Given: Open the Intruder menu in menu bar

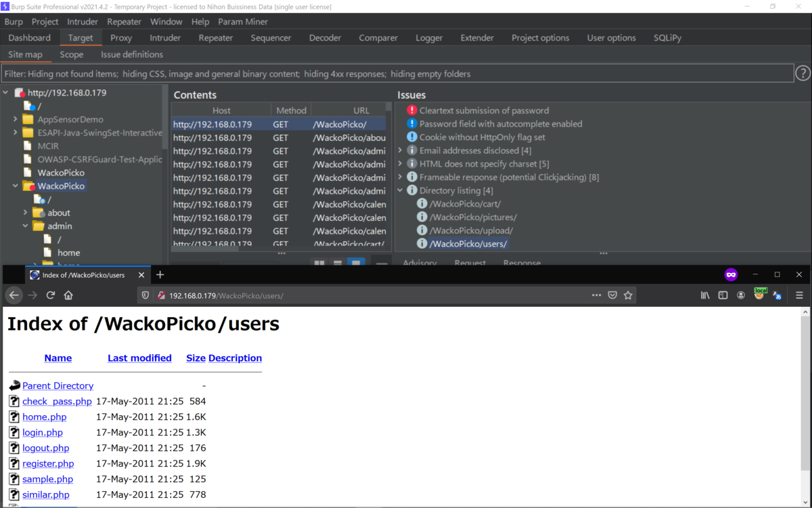Looking at the screenshot, I should click(x=83, y=22).
